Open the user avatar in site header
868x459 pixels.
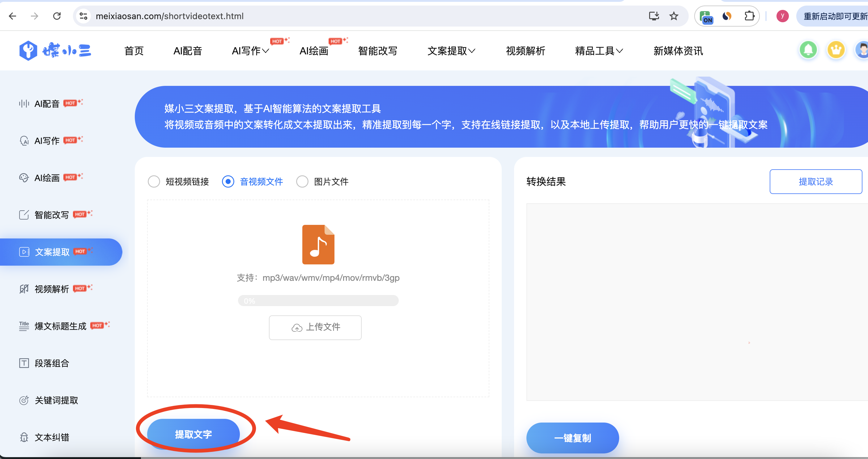click(862, 50)
